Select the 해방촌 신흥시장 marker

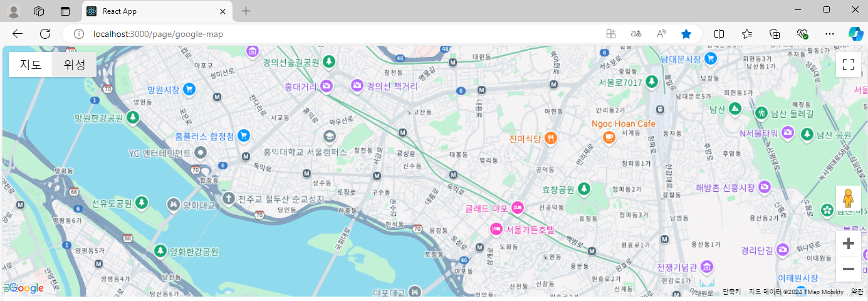(765, 187)
